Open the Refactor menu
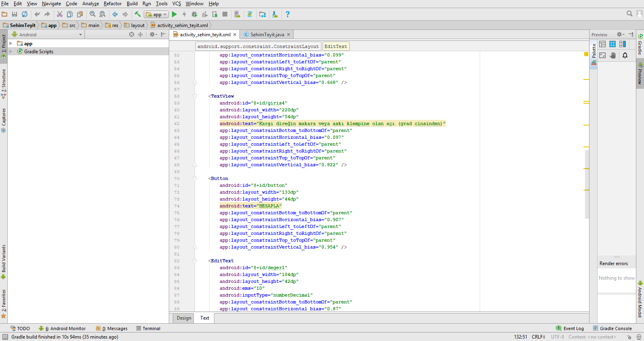Image resolution: width=644 pixels, height=341 pixels. pyautogui.click(x=113, y=4)
